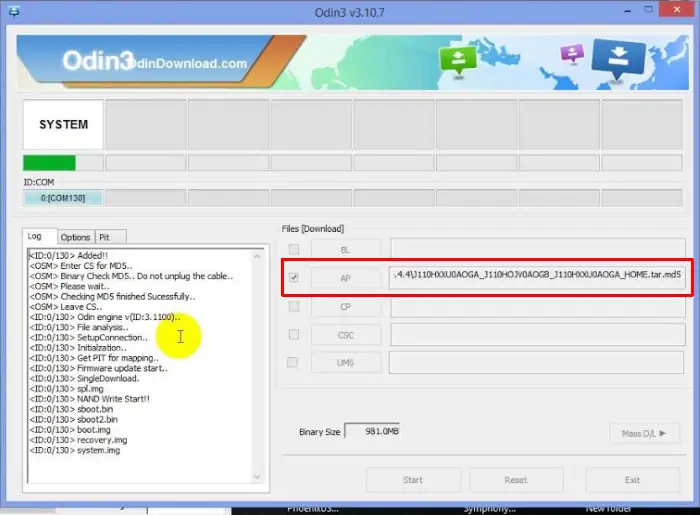
Task: Click the AP file path field
Action: pos(537,278)
